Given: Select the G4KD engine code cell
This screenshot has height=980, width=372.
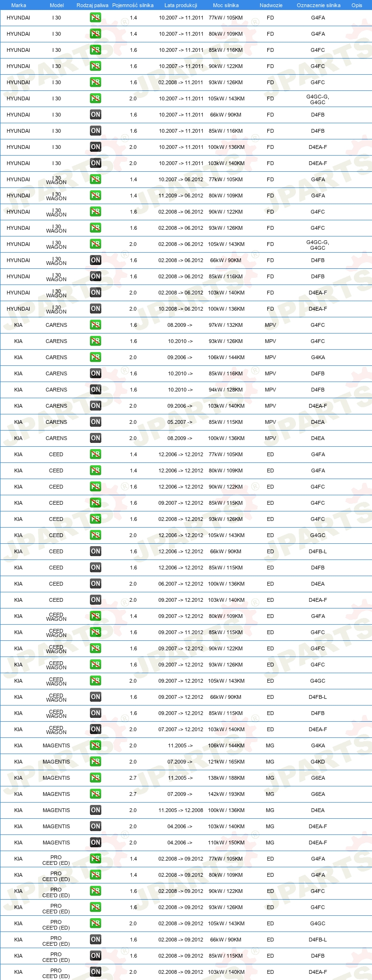Looking at the screenshot, I should 318,762.
